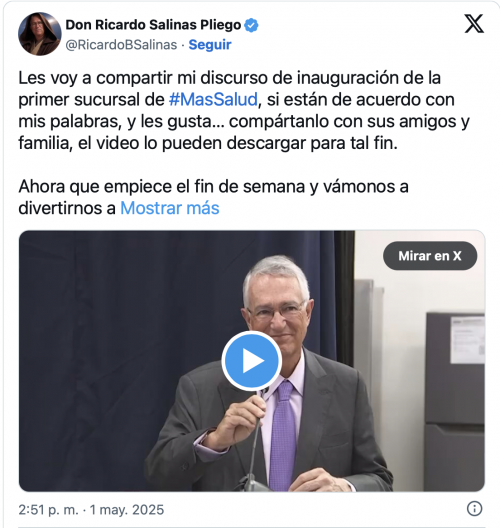Viewport: 500px width, 528px height.
Task: Open Don Ricardo Salinas Pliego's display name
Action: [153, 25]
